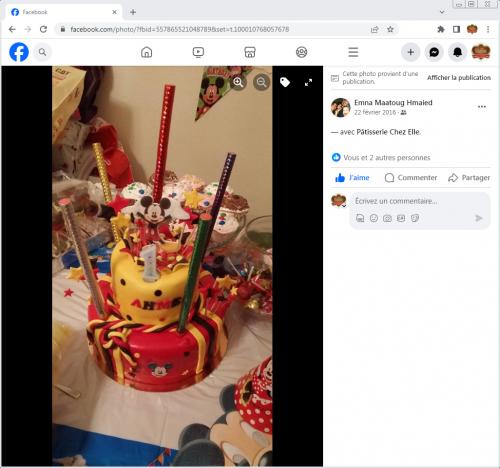Open post options three dots
The image size is (500, 468).
[x=482, y=107]
